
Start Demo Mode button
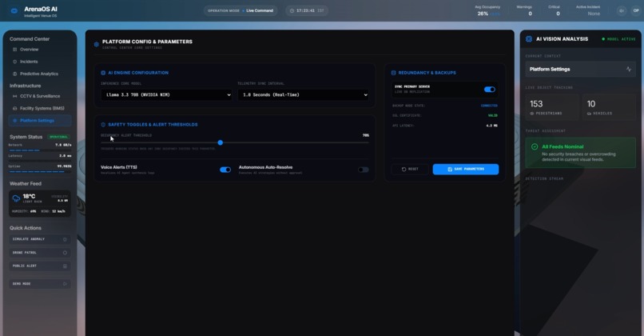40,284
